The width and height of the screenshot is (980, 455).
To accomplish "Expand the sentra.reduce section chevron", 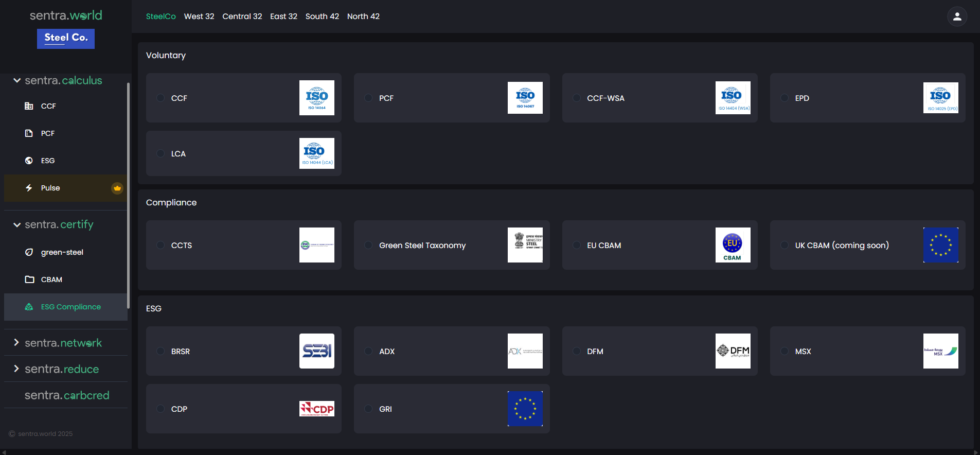I will (x=16, y=369).
